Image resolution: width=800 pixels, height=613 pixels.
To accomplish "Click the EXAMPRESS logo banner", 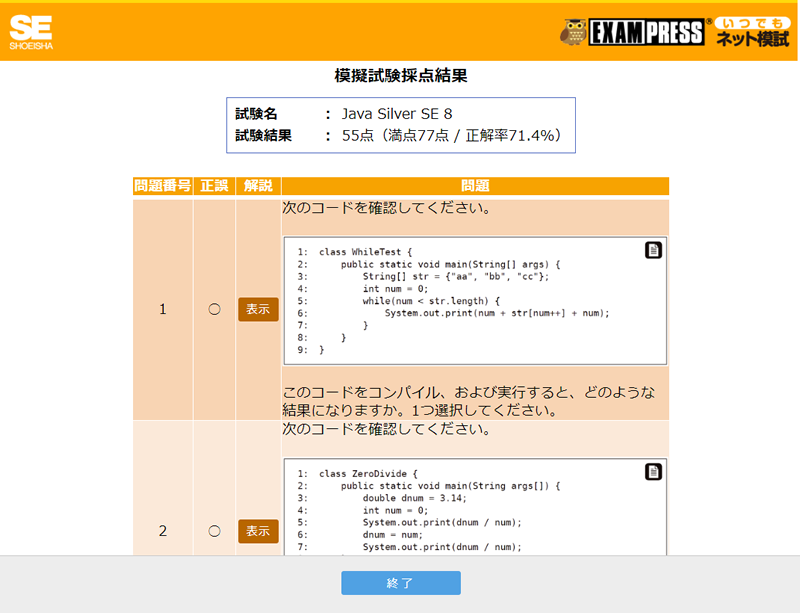I will tap(646, 32).
